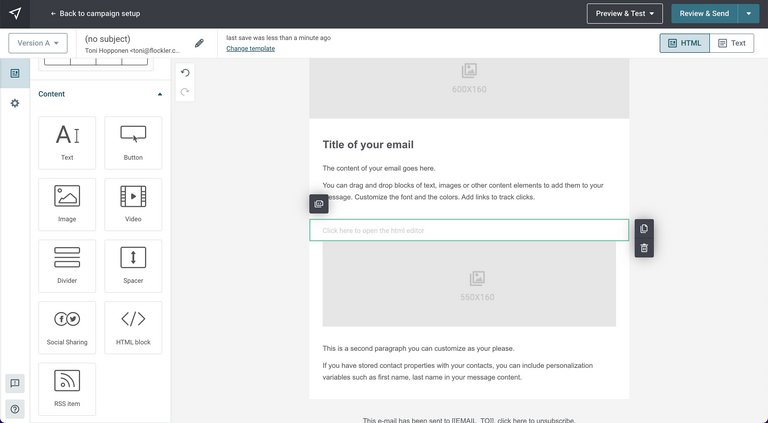The width and height of the screenshot is (768, 423).
Task: Expand the Review & Send arrow menu
Action: (x=748, y=14)
